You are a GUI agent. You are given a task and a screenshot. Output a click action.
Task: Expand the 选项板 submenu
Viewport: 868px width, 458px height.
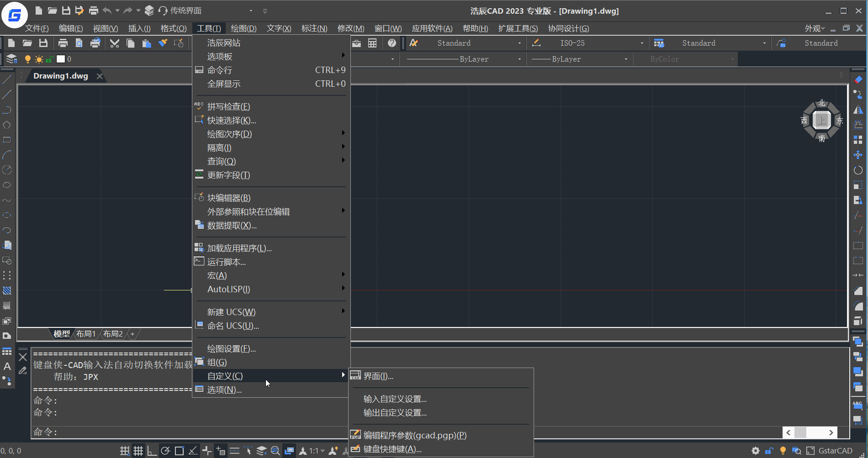pos(271,56)
